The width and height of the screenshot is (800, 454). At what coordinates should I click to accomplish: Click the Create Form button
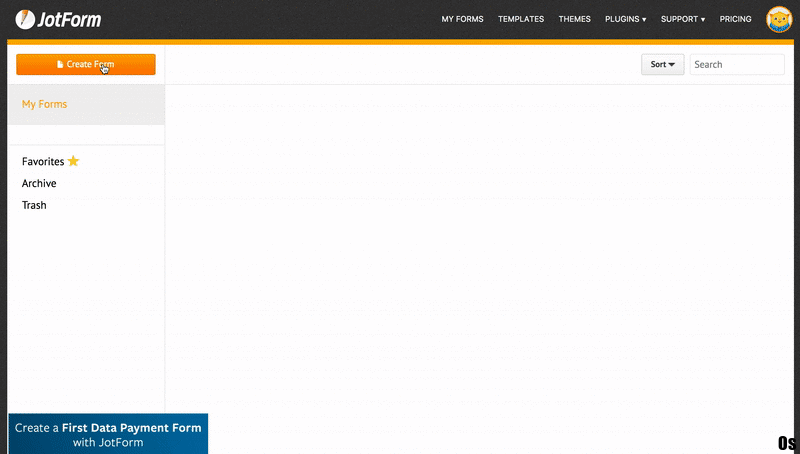click(86, 64)
